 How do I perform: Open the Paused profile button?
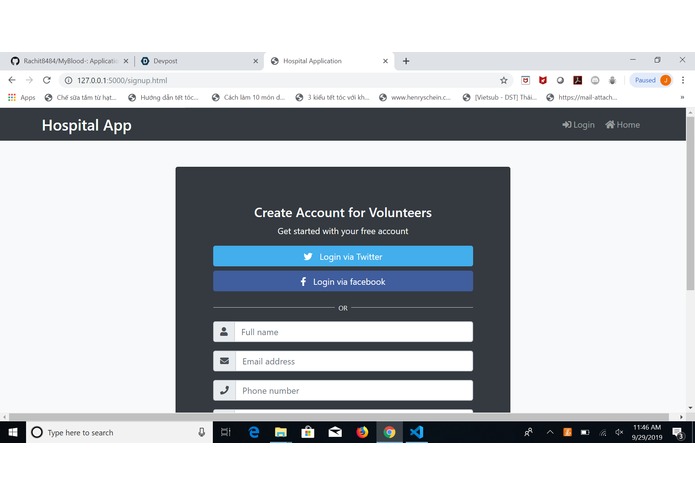point(651,80)
